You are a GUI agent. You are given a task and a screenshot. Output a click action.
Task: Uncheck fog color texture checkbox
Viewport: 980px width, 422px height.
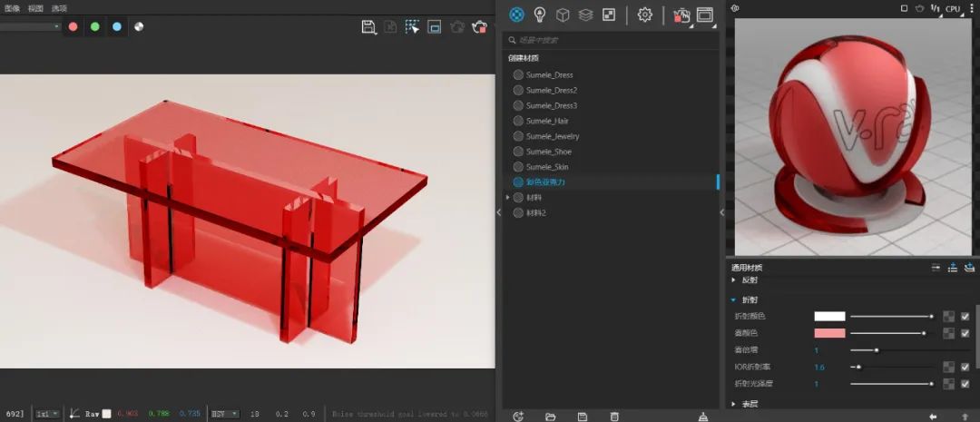click(x=965, y=333)
